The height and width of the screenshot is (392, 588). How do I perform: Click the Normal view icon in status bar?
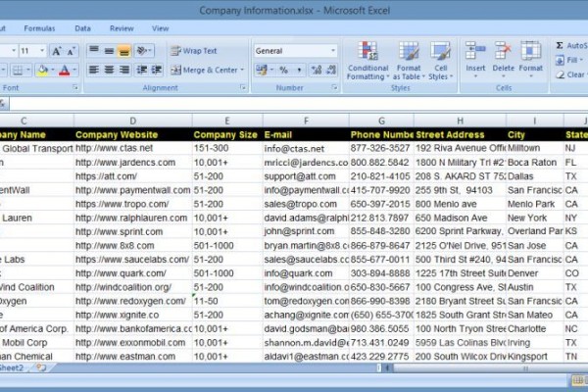577,381
